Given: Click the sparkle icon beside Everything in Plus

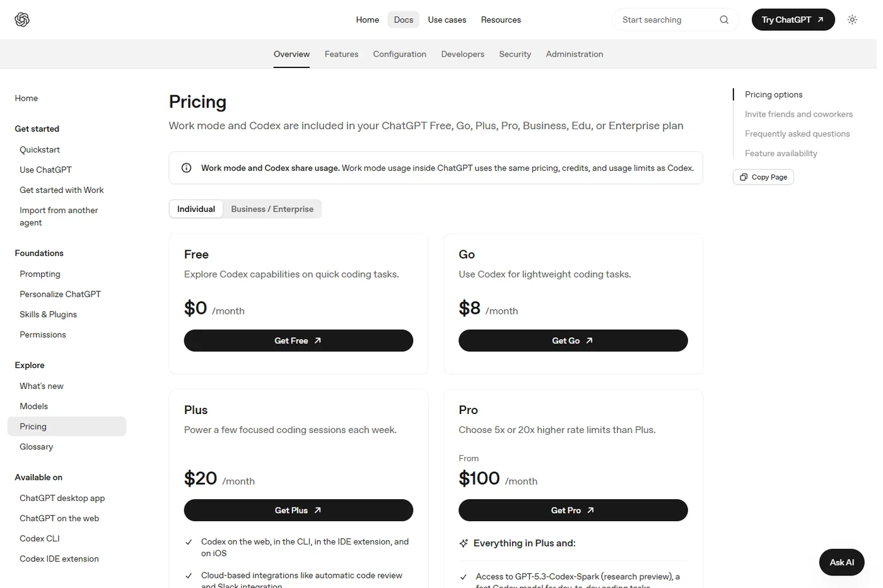Looking at the screenshot, I should (464, 543).
